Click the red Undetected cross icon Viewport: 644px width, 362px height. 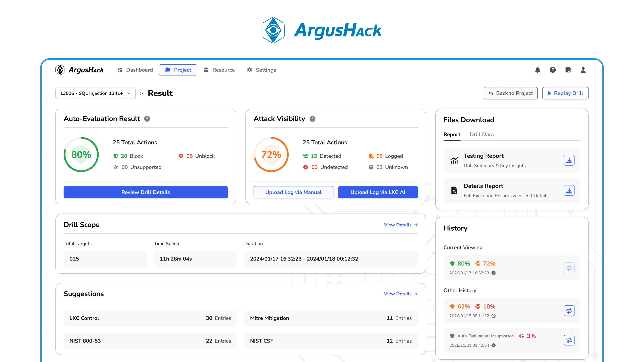click(305, 167)
